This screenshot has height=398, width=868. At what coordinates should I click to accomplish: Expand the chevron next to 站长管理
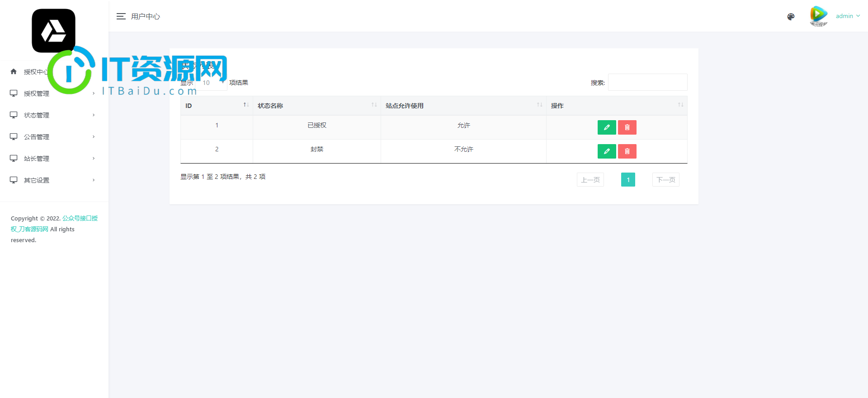94,159
